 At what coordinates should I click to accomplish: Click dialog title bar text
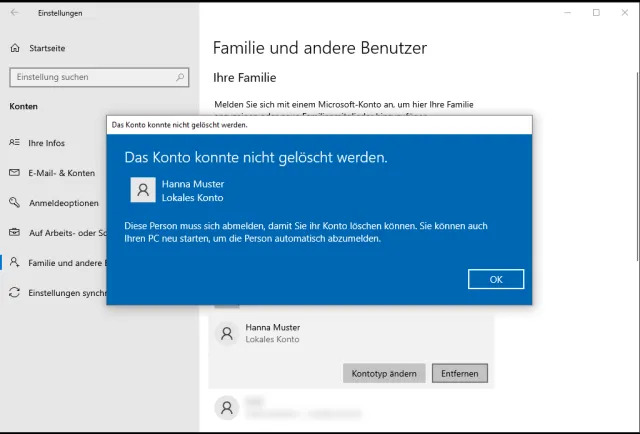[x=180, y=125]
